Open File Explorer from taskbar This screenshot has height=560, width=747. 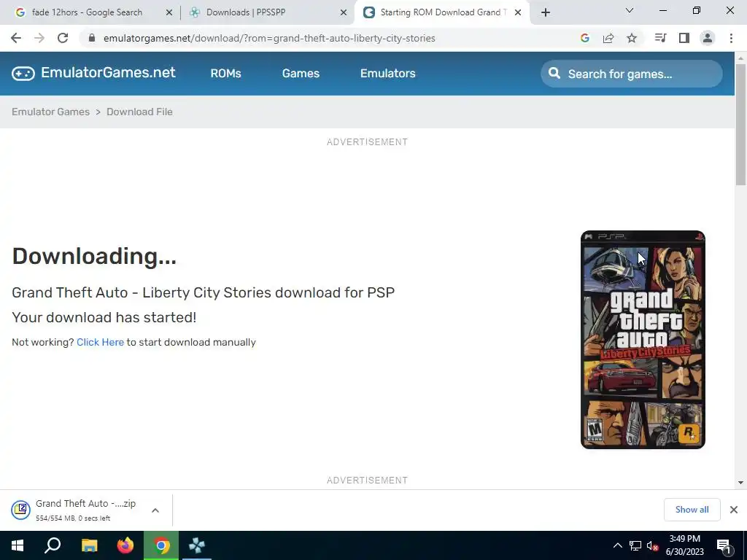click(89, 545)
